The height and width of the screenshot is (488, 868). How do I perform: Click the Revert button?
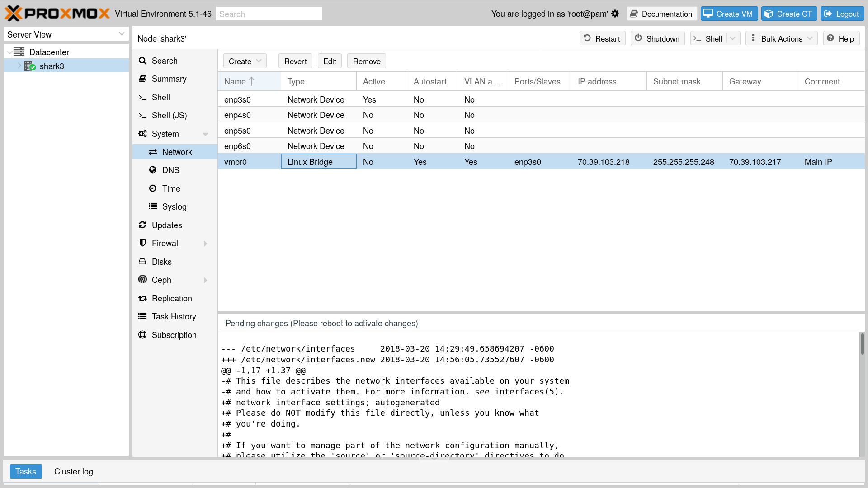(295, 61)
